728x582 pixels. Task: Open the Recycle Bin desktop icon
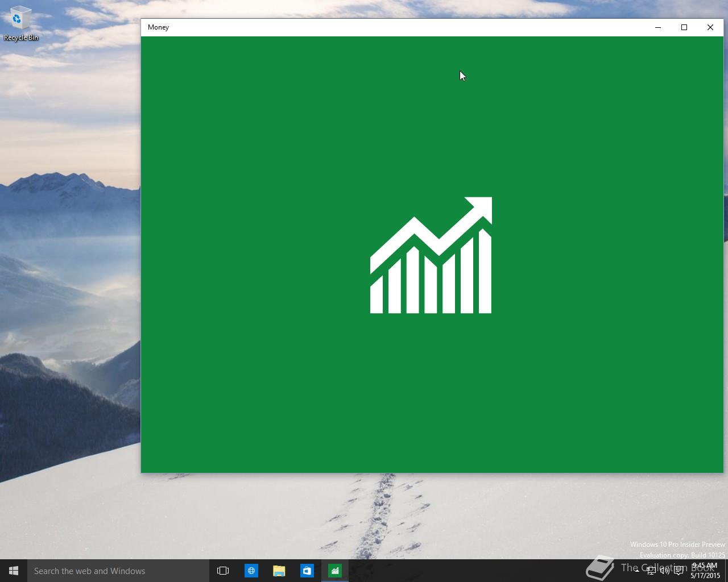(x=20, y=24)
